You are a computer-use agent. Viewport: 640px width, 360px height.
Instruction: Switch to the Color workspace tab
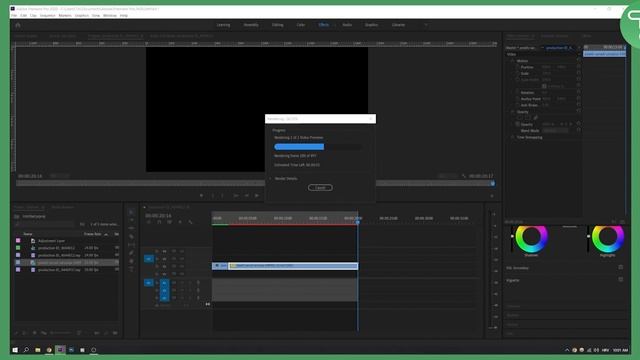pyautogui.click(x=301, y=25)
